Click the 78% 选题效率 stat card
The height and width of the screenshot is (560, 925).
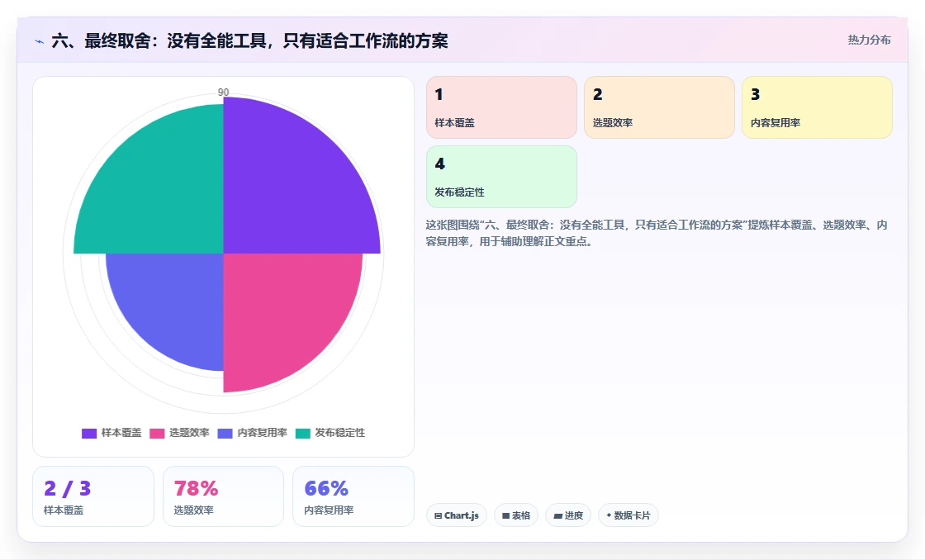pyautogui.click(x=224, y=496)
